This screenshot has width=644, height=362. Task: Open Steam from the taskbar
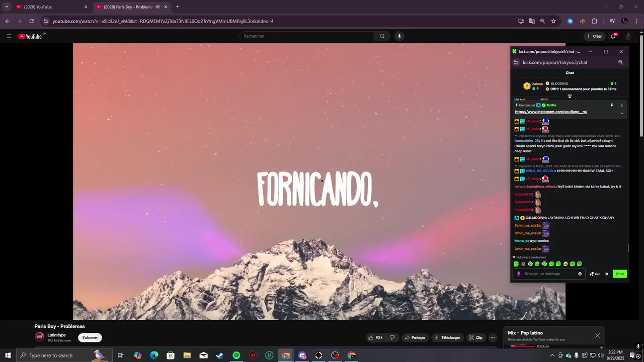[220, 355]
